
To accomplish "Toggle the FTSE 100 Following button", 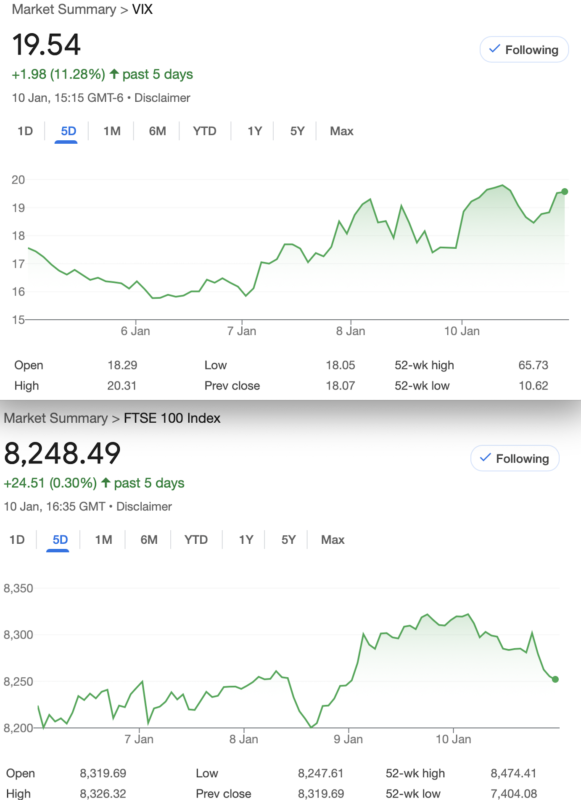I will 515,458.
